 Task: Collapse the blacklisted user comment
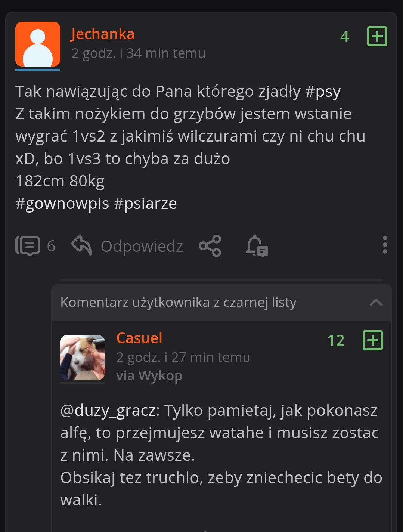click(x=376, y=302)
